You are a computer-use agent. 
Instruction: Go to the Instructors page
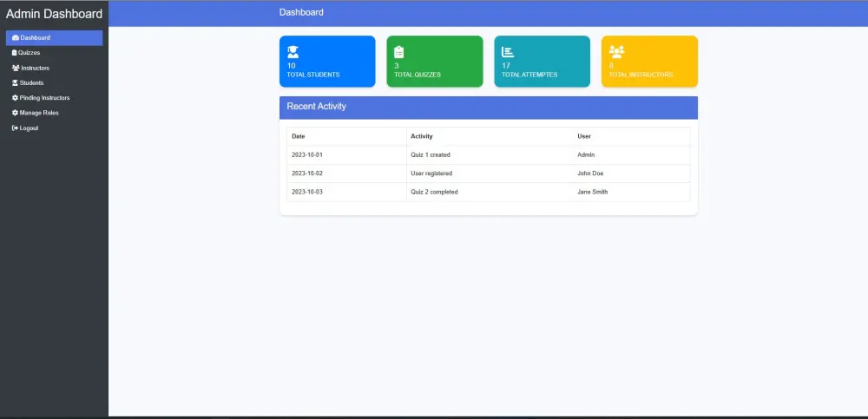54,68
